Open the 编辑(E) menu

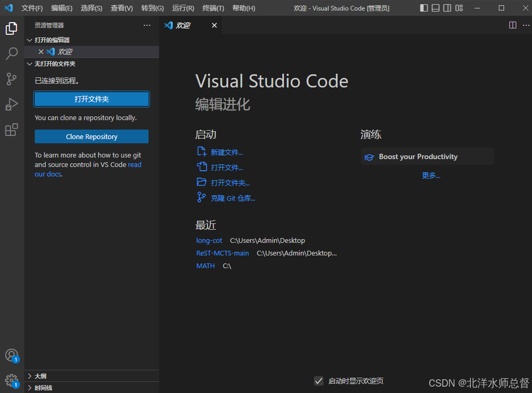pyautogui.click(x=62, y=8)
